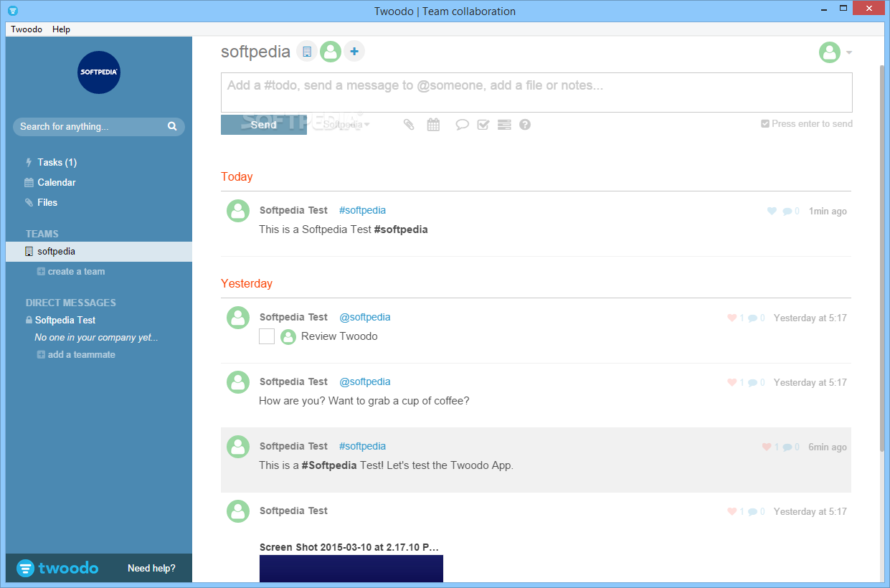890x588 pixels.
Task: Click the '1min ago' timestamp
Action: click(828, 212)
